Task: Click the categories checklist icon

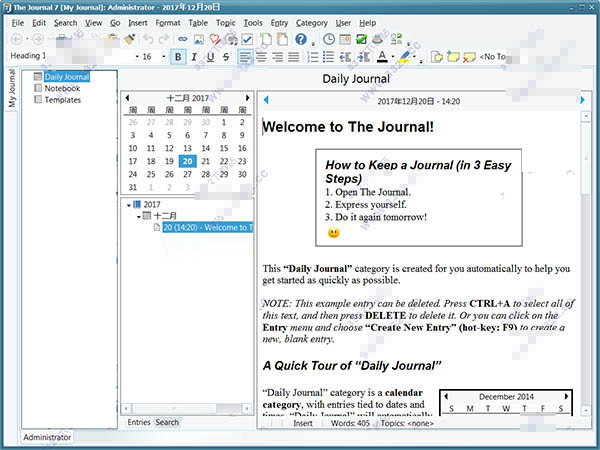Action: 396,39
